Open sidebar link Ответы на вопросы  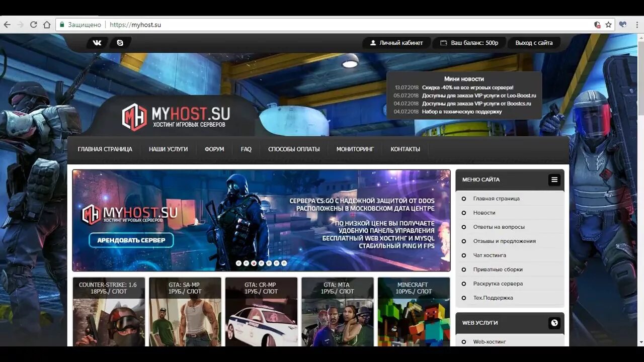coord(499,227)
